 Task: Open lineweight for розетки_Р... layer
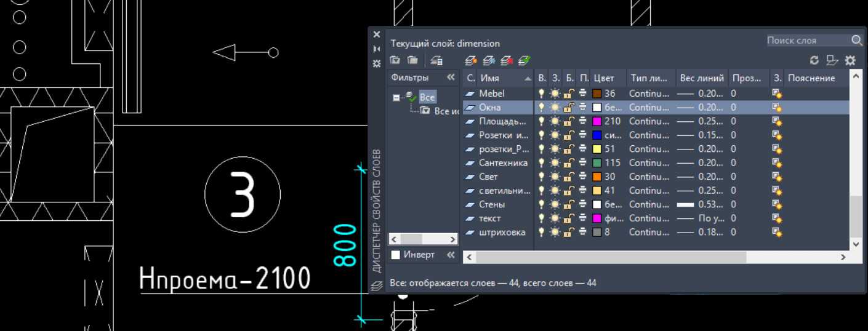tap(701, 149)
